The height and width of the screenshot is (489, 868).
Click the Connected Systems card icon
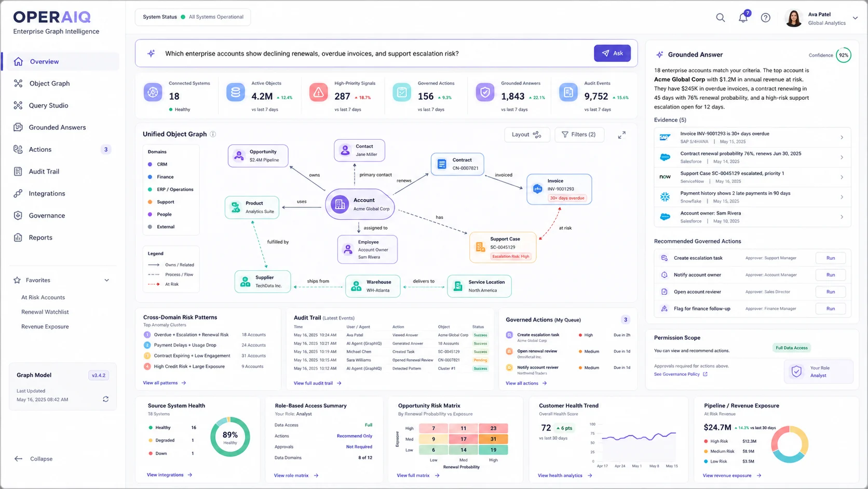(153, 92)
